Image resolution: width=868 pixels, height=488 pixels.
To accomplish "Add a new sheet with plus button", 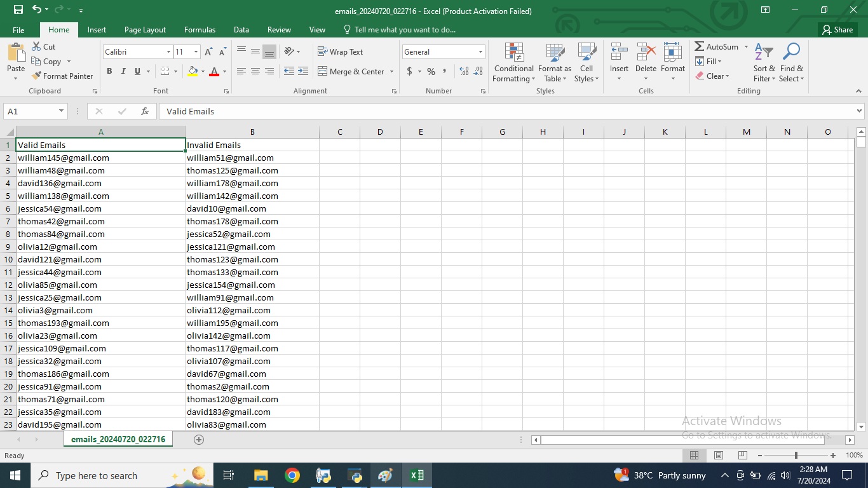I will [x=199, y=440].
